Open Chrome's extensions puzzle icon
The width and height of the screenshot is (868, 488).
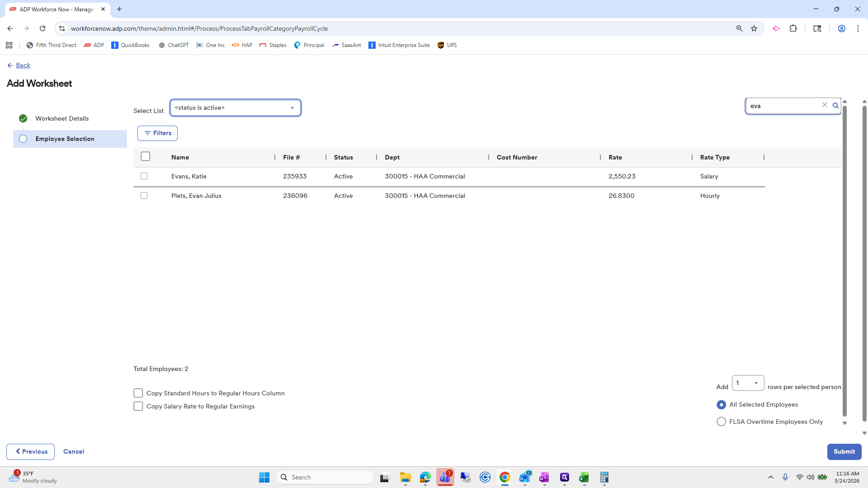tap(794, 28)
